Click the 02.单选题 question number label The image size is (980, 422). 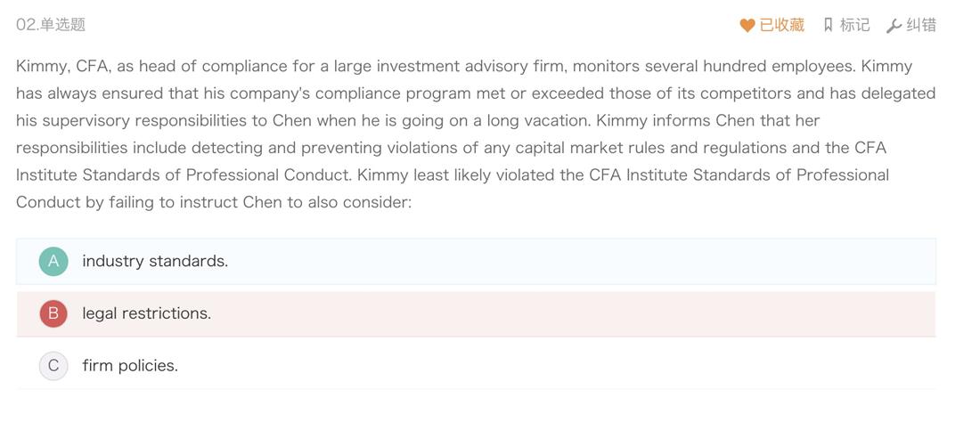[x=51, y=25]
